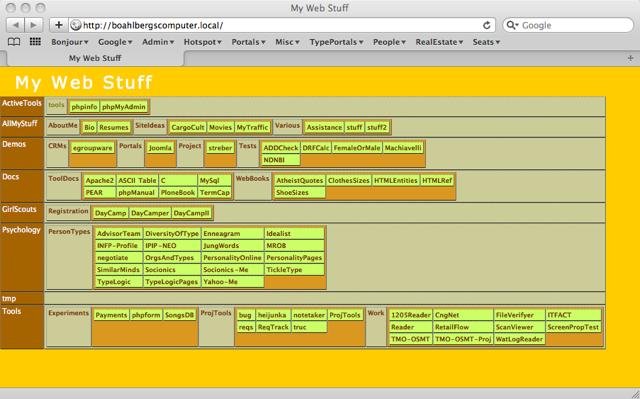Open the DayCampII link

191,213
